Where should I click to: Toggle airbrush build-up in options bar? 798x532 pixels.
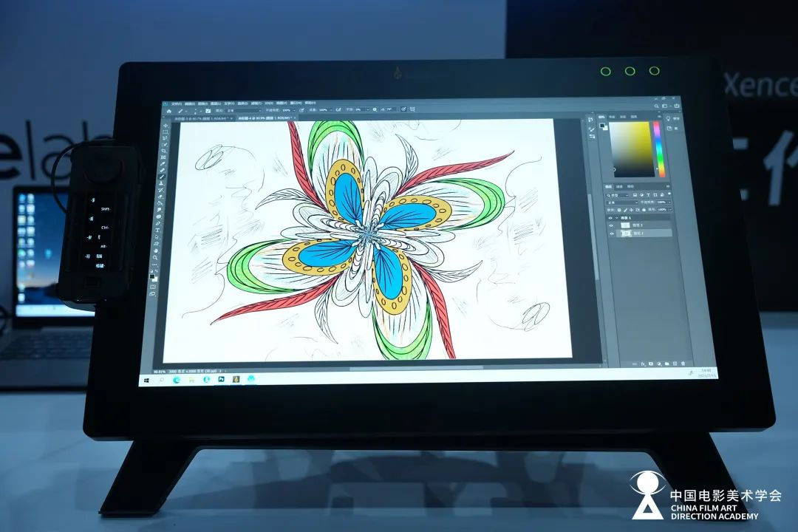click(338, 110)
